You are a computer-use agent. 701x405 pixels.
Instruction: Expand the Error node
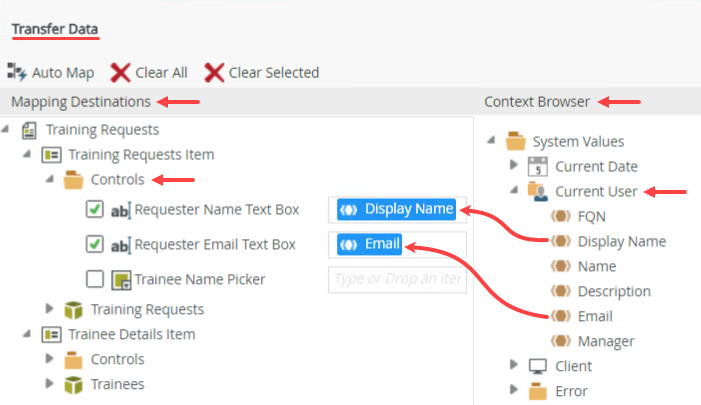click(x=514, y=390)
